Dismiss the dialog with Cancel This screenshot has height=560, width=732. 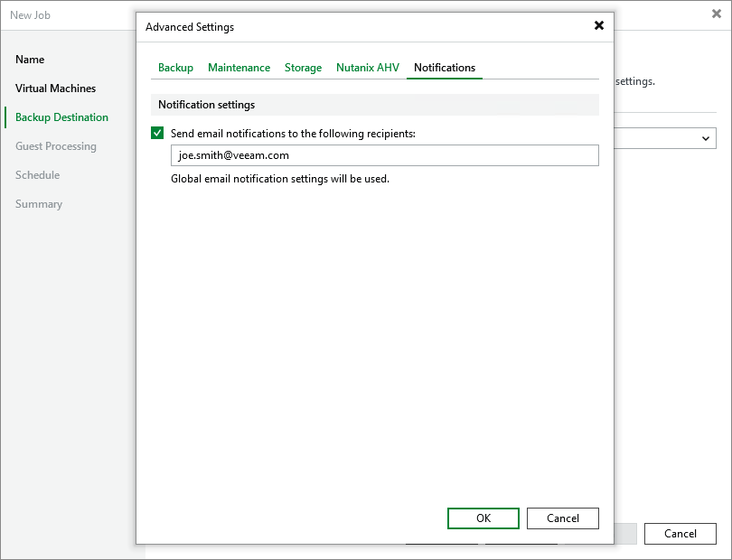pos(562,518)
